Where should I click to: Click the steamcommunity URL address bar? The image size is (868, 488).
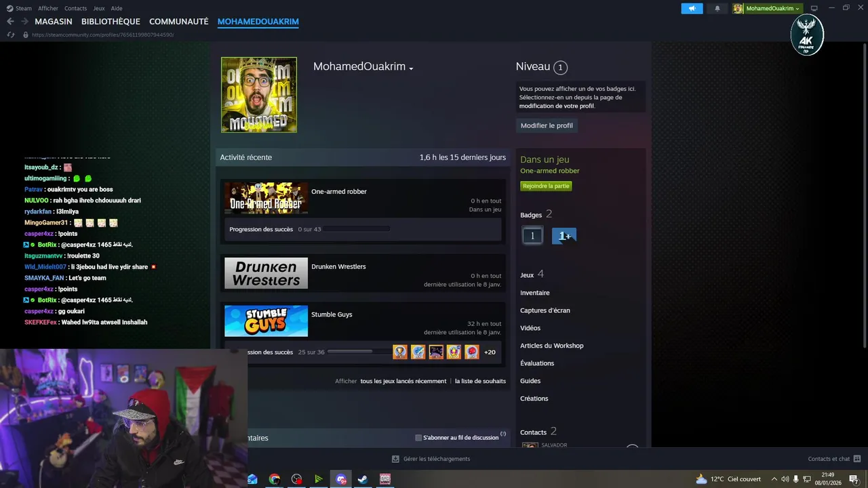click(103, 35)
